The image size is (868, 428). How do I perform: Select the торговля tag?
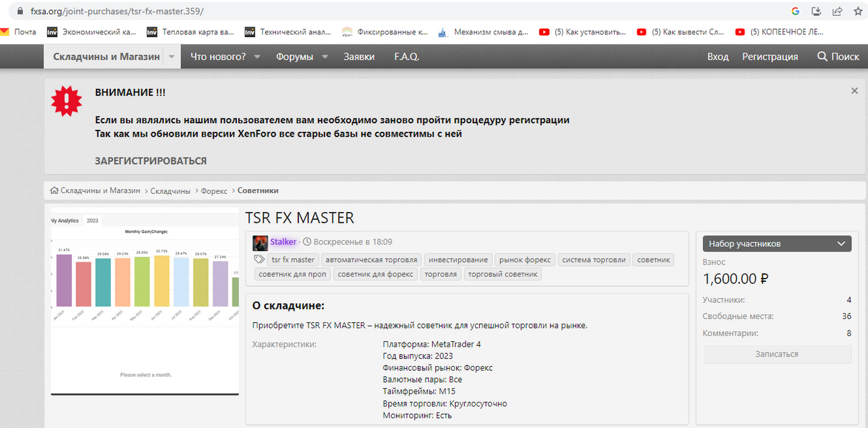click(x=441, y=275)
